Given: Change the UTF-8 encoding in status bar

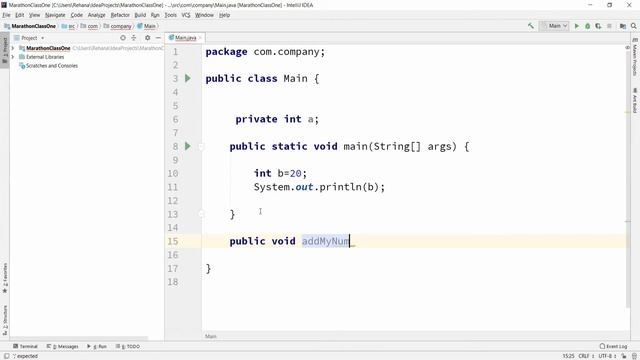Looking at the screenshot, I should click(x=607, y=356).
